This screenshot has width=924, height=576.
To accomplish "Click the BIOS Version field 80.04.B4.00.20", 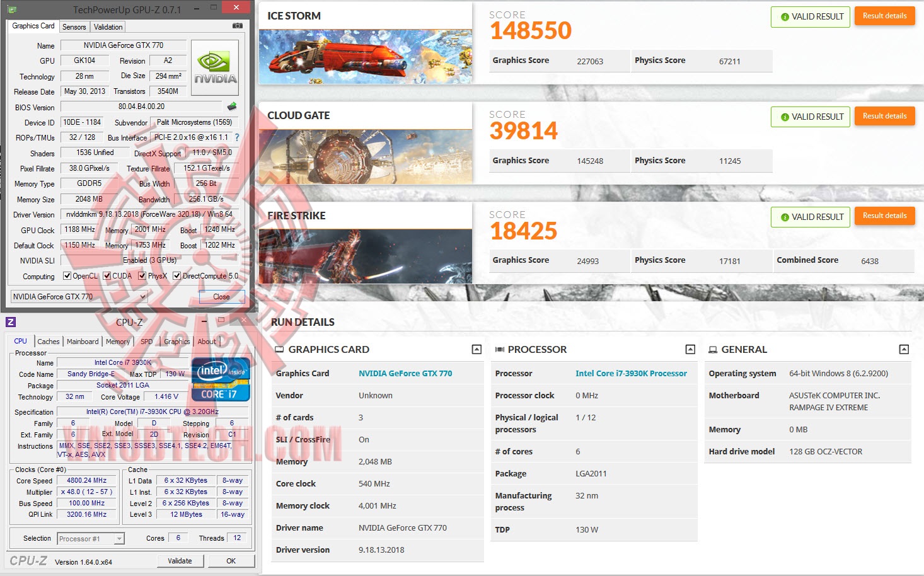I will click(142, 107).
